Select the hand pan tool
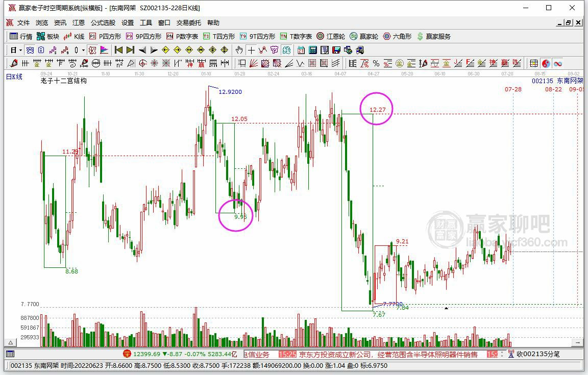 [x=239, y=50]
